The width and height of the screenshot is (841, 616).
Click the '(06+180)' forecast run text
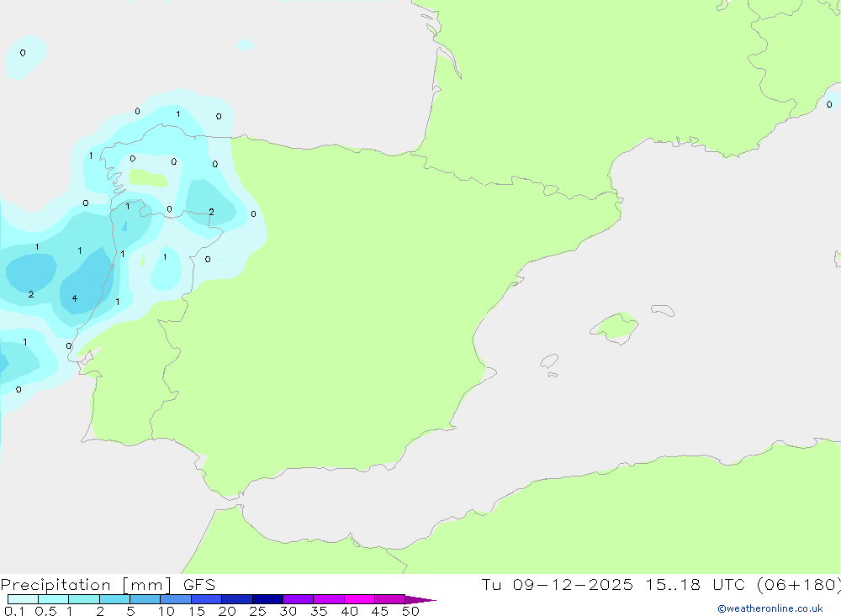pyautogui.click(x=798, y=585)
